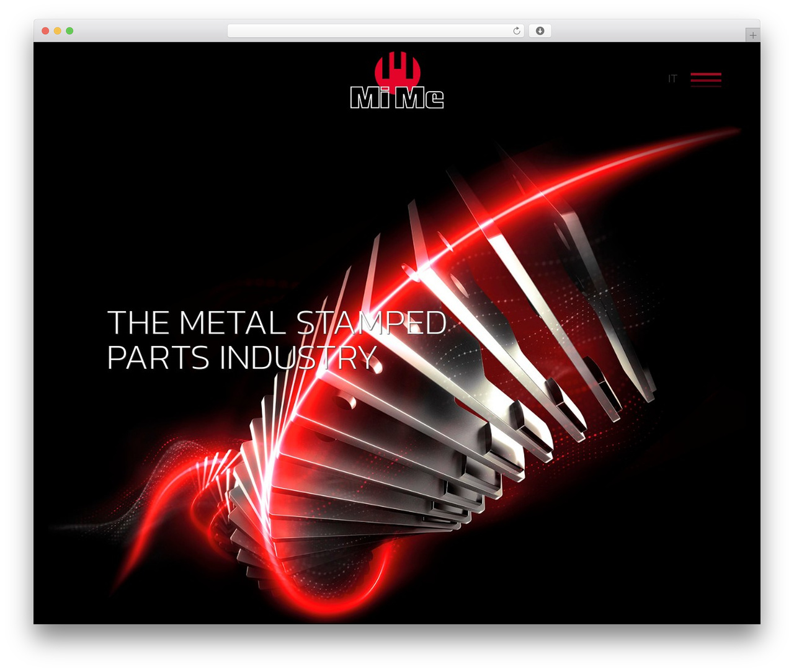Click the MiMe logo
This screenshot has width=794, height=672.
[x=397, y=81]
